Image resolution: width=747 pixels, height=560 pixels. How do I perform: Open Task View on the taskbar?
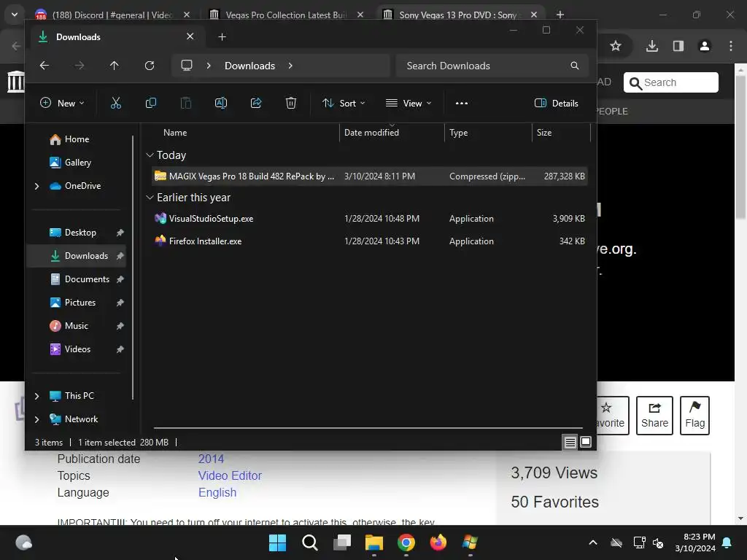click(x=342, y=542)
